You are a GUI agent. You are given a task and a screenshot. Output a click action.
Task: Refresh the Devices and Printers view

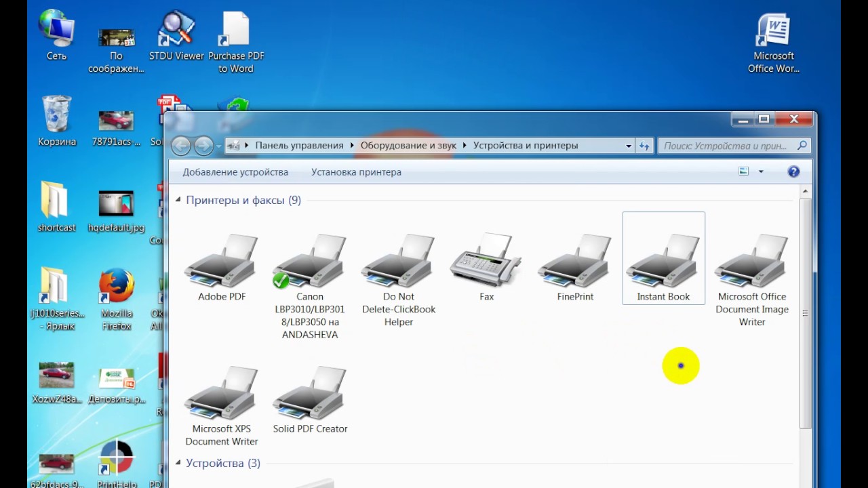(x=644, y=145)
